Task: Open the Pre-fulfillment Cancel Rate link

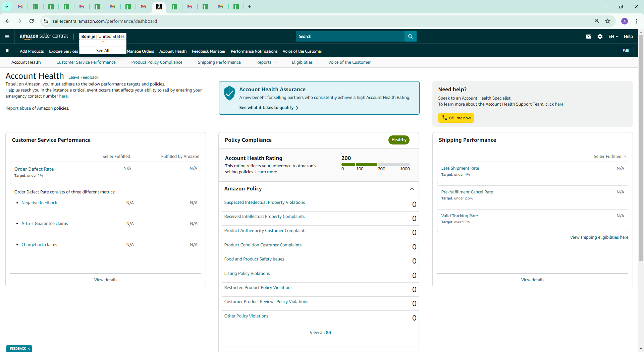Action: (x=467, y=192)
